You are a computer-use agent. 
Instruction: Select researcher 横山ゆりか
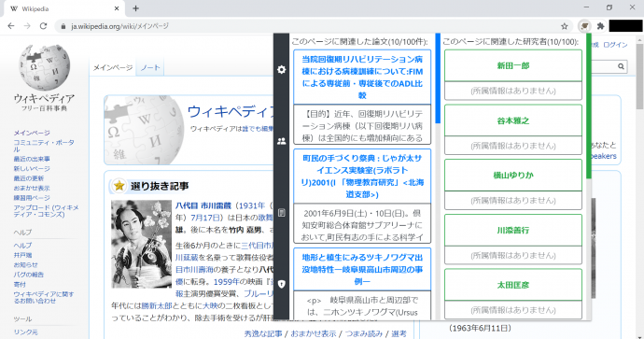tap(513, 176)
